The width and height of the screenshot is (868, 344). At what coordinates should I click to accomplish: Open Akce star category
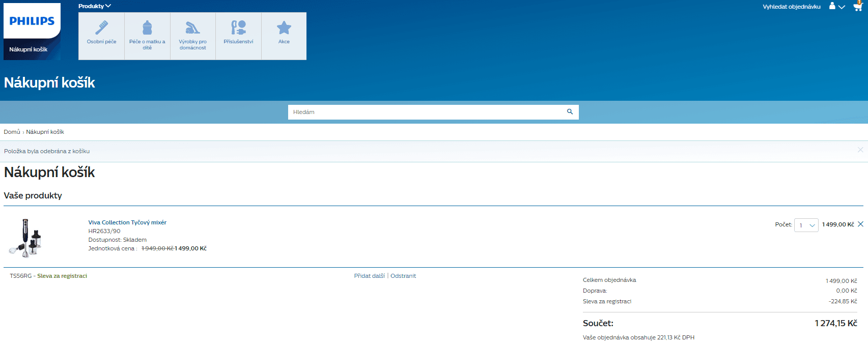(284, 36)
